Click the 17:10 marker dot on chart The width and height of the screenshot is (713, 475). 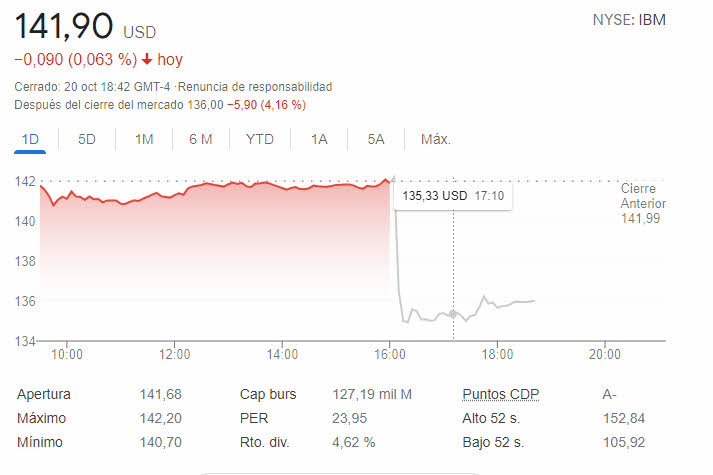(x=453, y=314)
